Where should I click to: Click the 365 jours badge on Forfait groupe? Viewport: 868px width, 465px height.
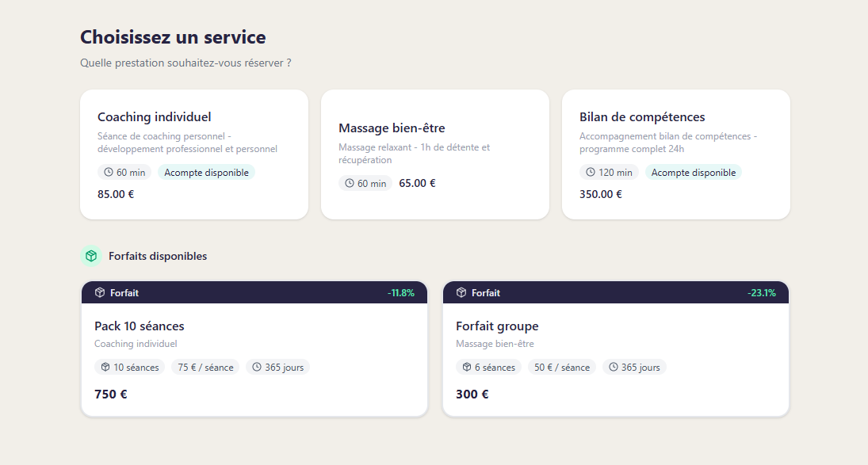coord(634,367)
